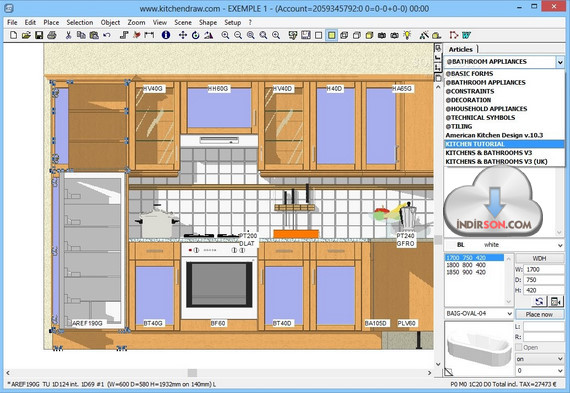
Task: Choose @HOUSEHOLD APPLIANCES from the list
Action: pos(504,109)
